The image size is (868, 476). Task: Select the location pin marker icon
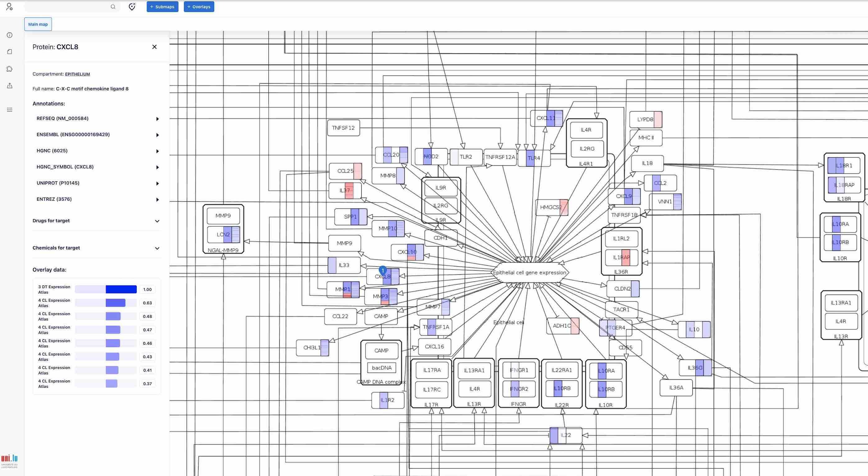(x=131, y=7)
